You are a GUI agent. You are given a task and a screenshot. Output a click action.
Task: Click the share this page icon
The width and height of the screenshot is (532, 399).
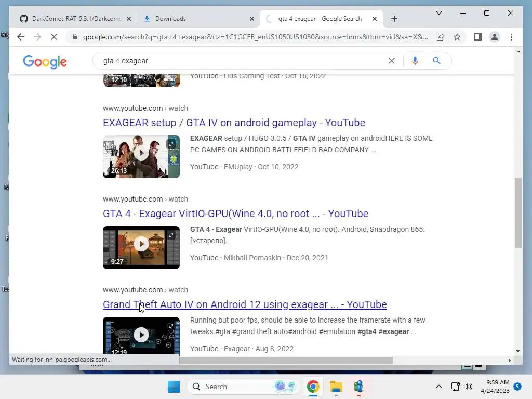coord(441,37)
